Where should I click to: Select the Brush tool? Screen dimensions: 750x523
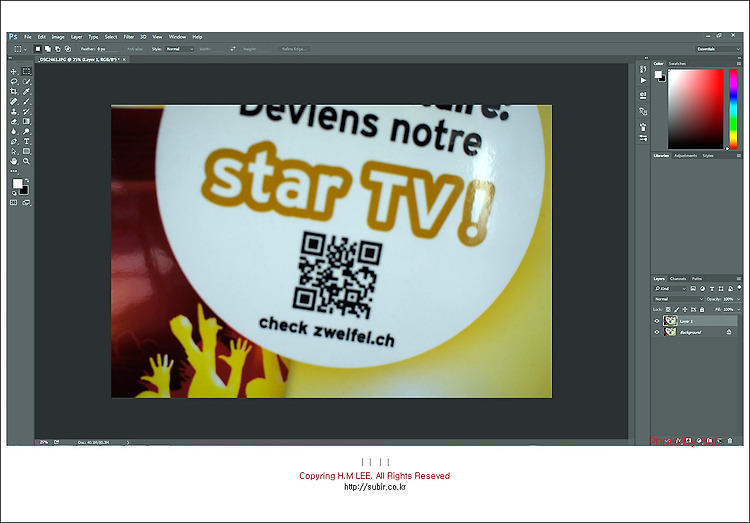26,101
